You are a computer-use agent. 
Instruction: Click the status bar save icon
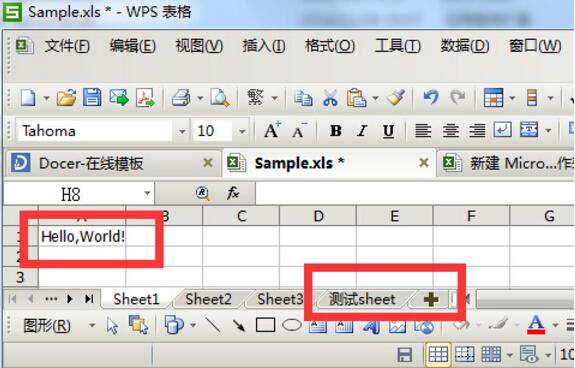(x=405, y=355)
